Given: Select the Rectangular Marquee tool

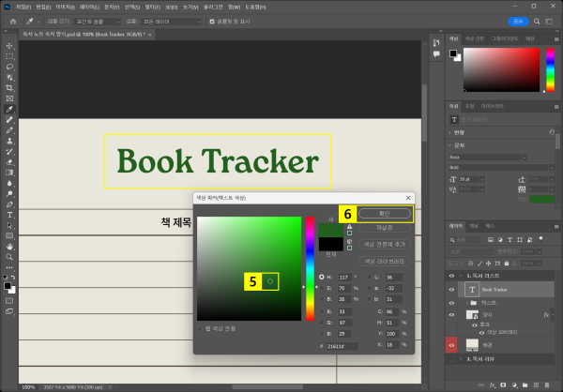Looking at the screenshot, I should pyautogui.click(x=9, y=56).
